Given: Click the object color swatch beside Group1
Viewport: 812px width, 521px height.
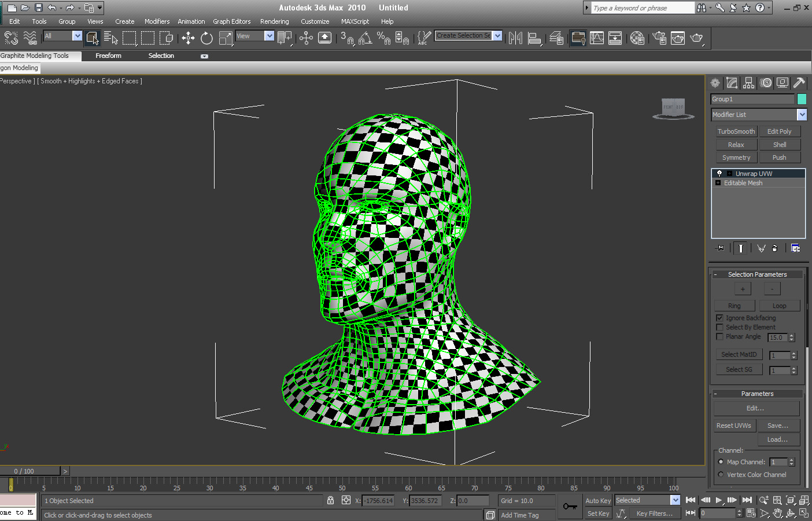Looking at the screenshot, I should tap(802, 99).
